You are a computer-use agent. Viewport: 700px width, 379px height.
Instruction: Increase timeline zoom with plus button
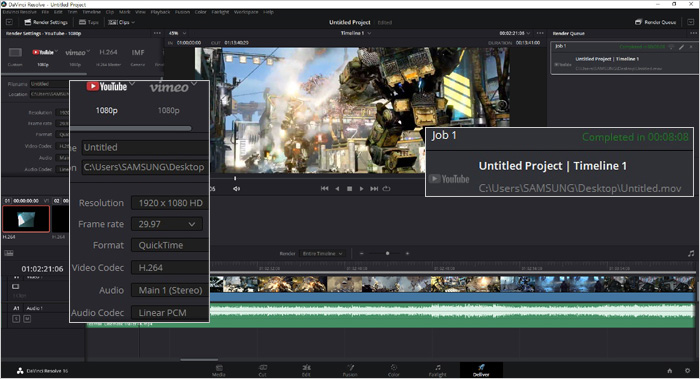coord(407,254)
